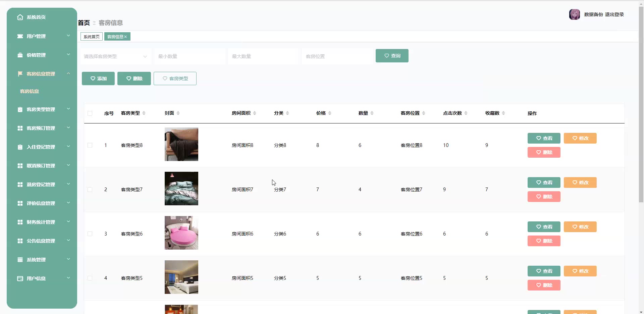This screenshot has width=644, height=314.
Task: Switch to the 系统首页 tab
Action: coord(92,37)
